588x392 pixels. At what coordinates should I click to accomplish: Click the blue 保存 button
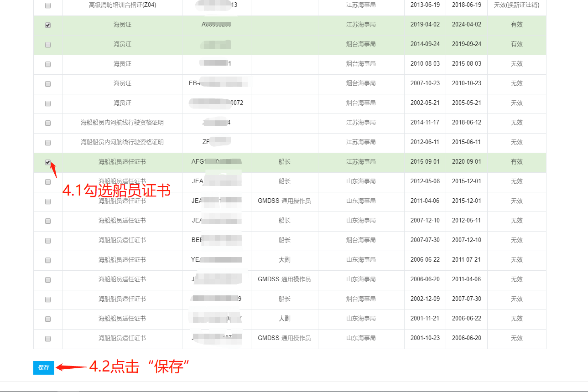pos(44,367)
